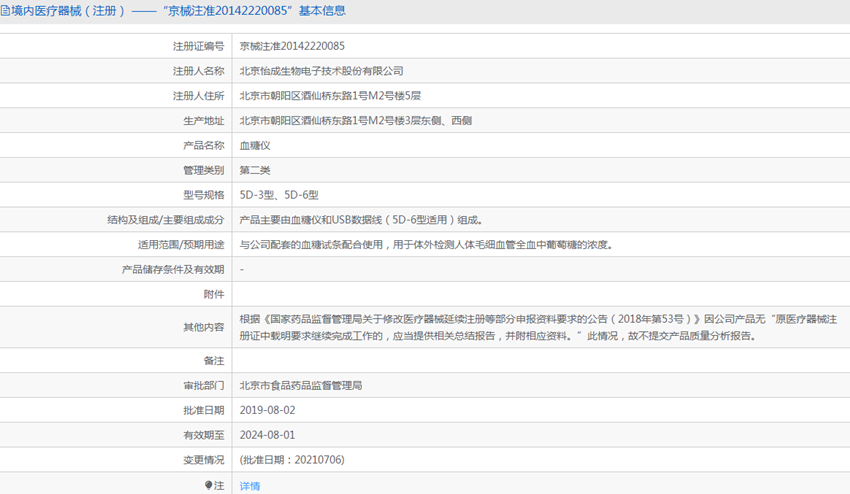Image resolution: width=850 pixels, height=494 pixels.
Task: Click the 注册人名称 label
Action: (198, 71)
